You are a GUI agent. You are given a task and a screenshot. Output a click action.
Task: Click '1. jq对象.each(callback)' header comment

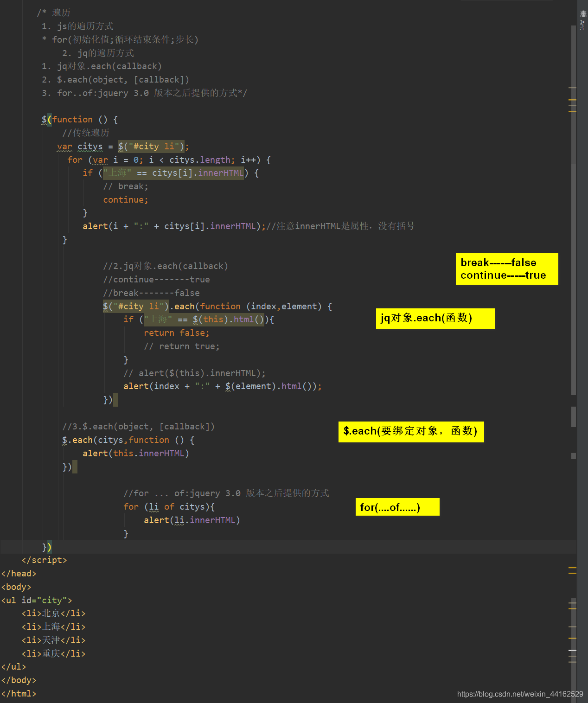coord(102,66)
